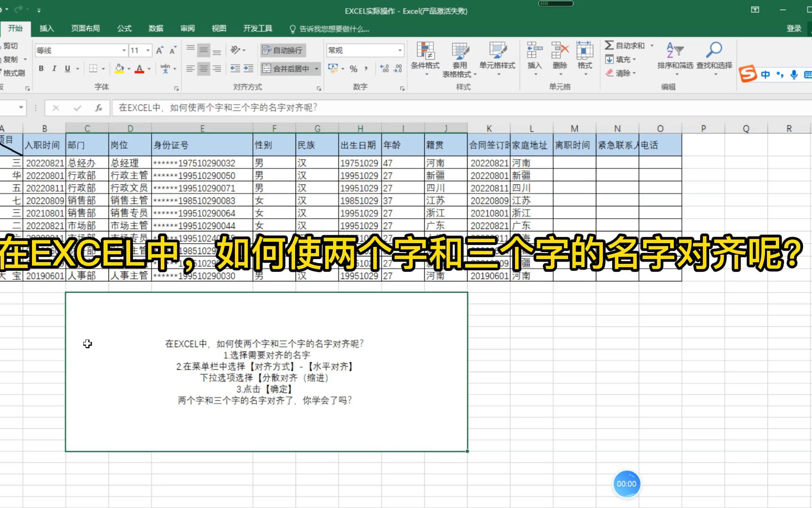Apply the wén phonetic guide icon
This screenshot has height=508, width=812.
[165, 69]
